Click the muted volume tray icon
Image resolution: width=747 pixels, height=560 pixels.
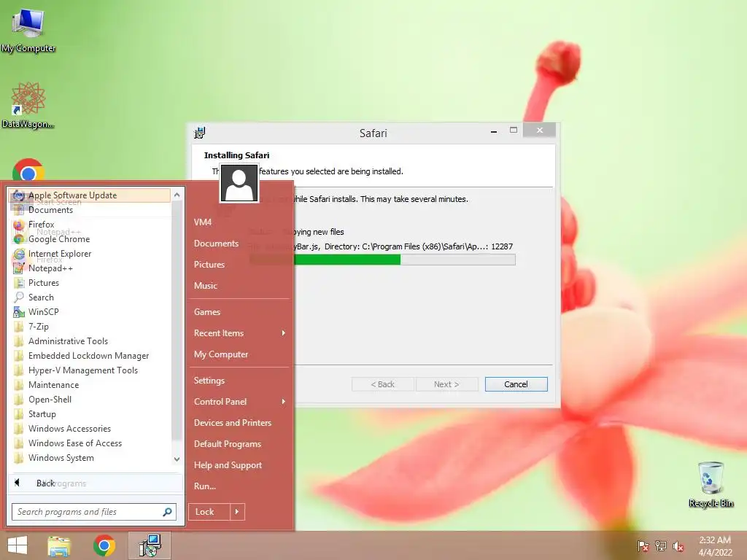click(678, 546)
